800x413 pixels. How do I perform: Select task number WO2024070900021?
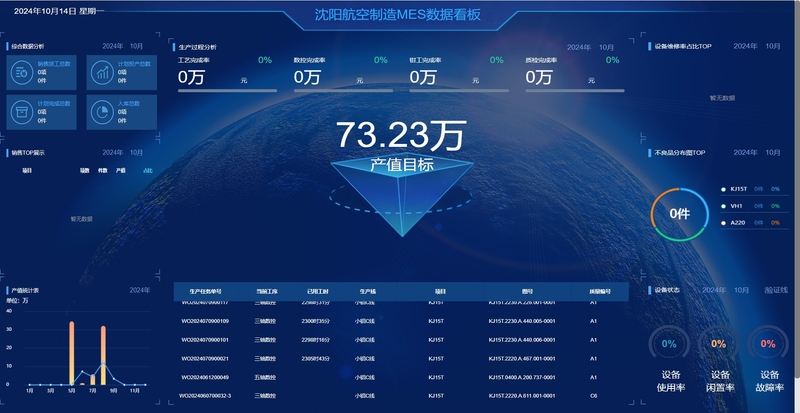tap(205, 359)
